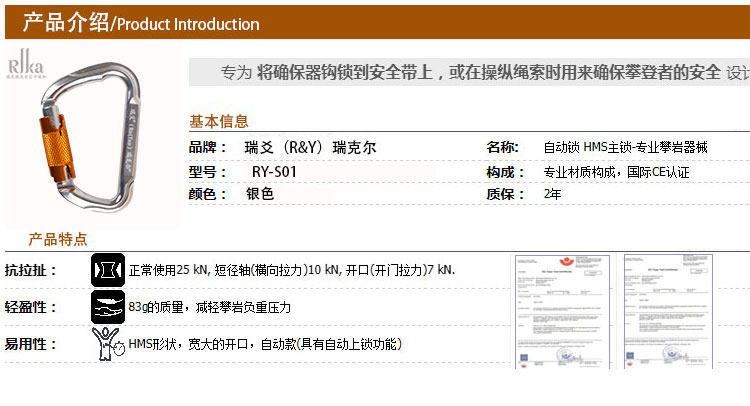Click the warranty value 2年
Viewport: 750px width, 406px height.
click(x=552, y=194)
